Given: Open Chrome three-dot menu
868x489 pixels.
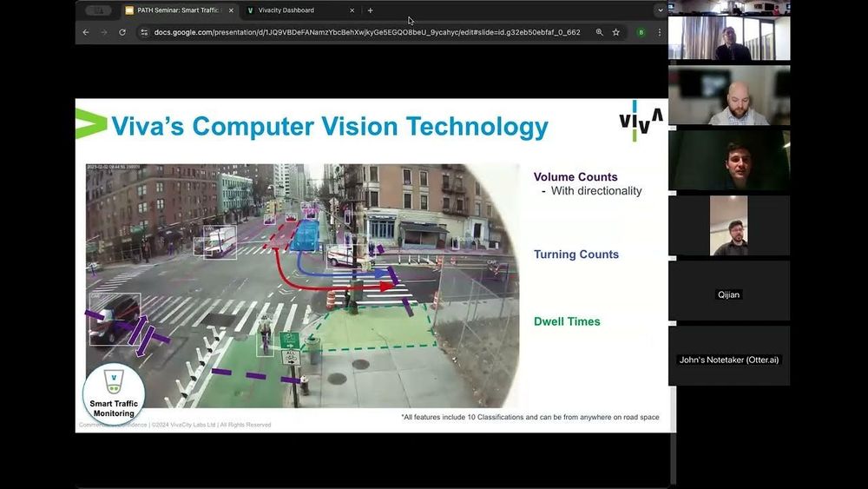Looking at the screenshot, I should 660,33.
